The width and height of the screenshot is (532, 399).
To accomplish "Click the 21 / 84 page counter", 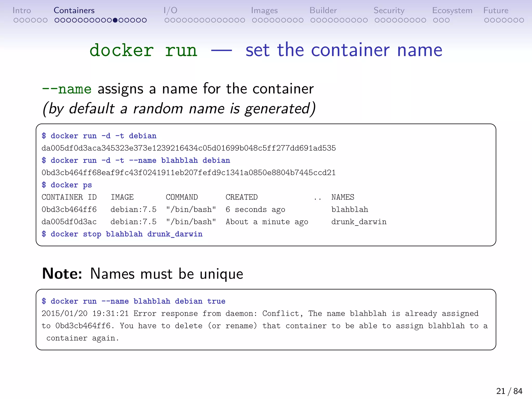I will [509, 391].
